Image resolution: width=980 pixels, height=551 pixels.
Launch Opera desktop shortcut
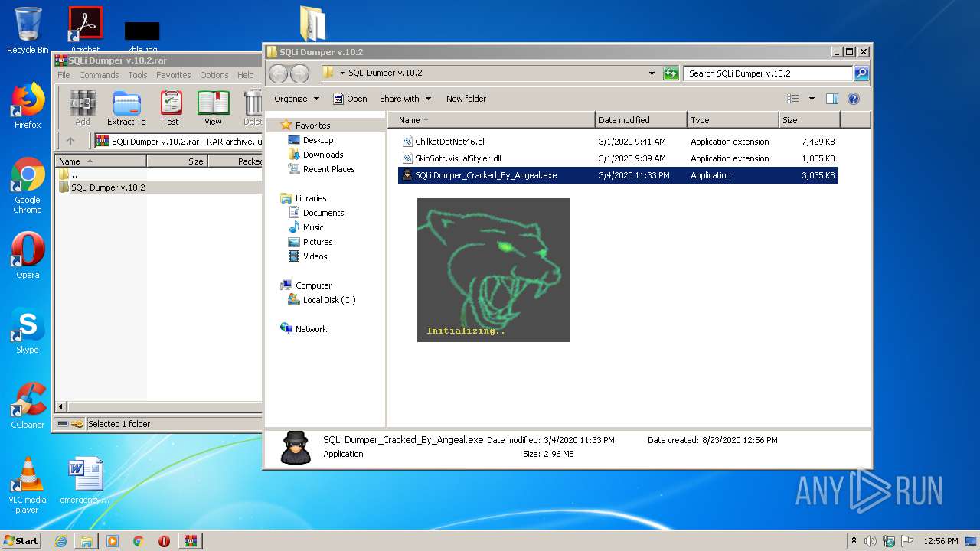tap(28, 256)
